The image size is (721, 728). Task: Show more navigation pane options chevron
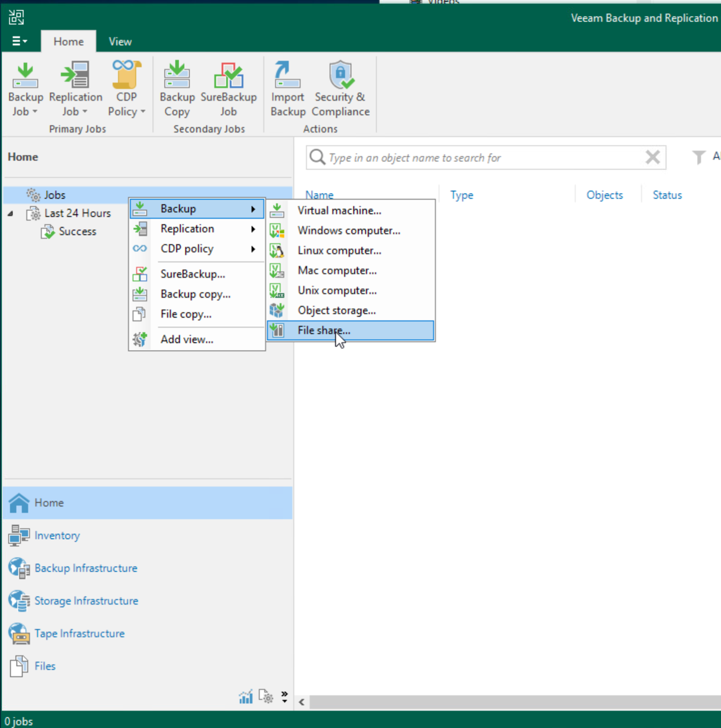(284, 697)
